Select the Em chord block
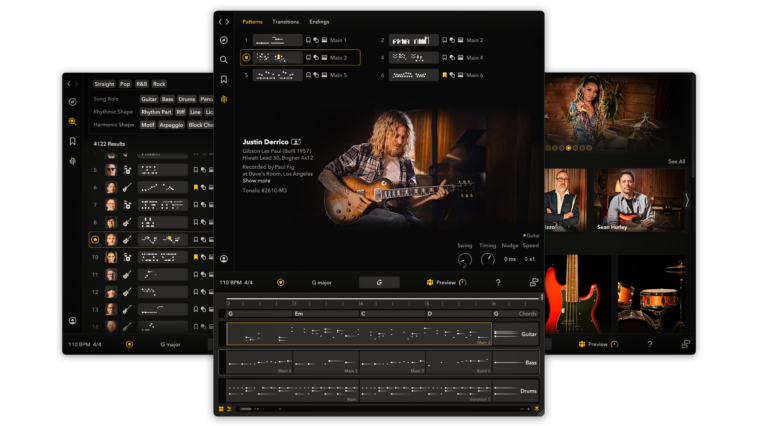 click(x=326, y=314)
